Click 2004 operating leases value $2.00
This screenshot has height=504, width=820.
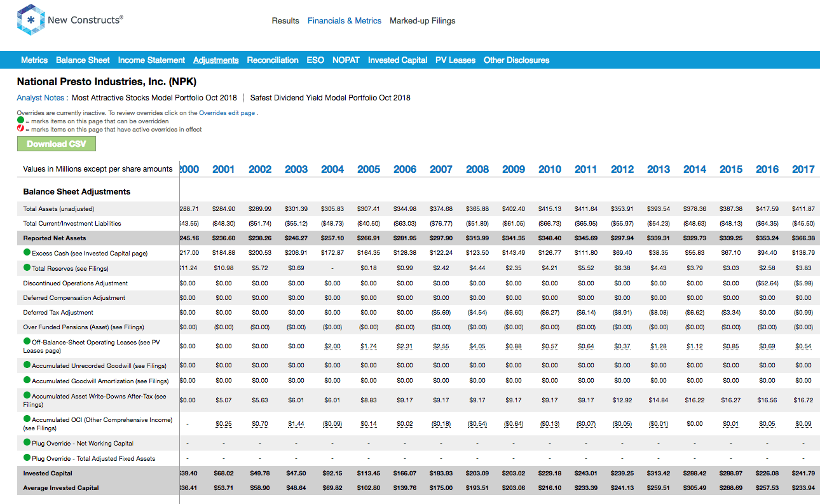pyautogui.click(x=332, y=346)
